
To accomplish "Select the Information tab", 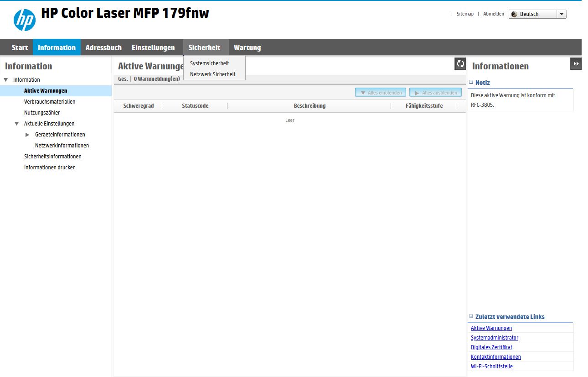I will [57, 47].
